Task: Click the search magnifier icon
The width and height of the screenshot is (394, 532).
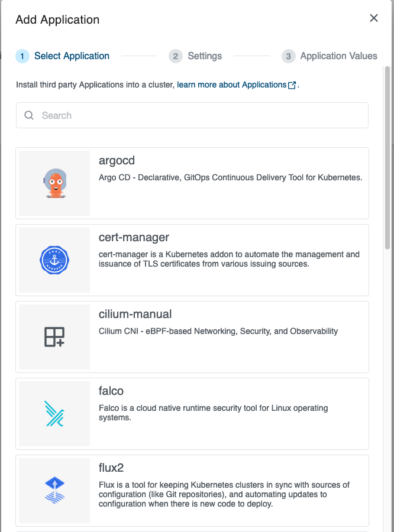Action: (x=29, y=115)
